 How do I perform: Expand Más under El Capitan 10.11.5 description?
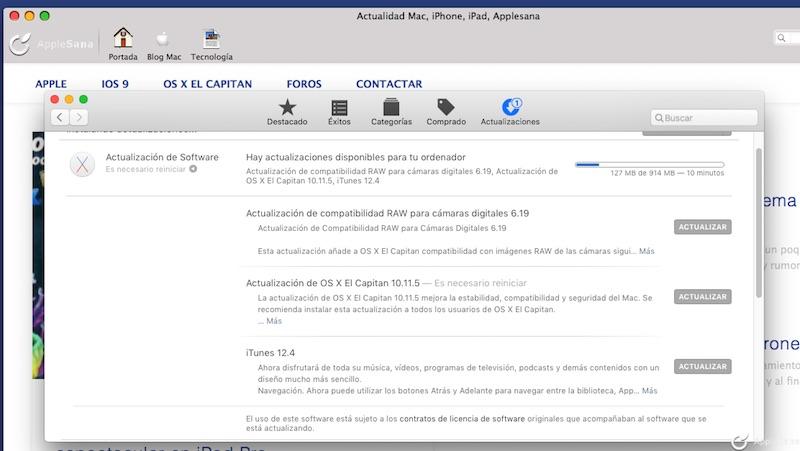pyautogui.click(x=274, y=321)
